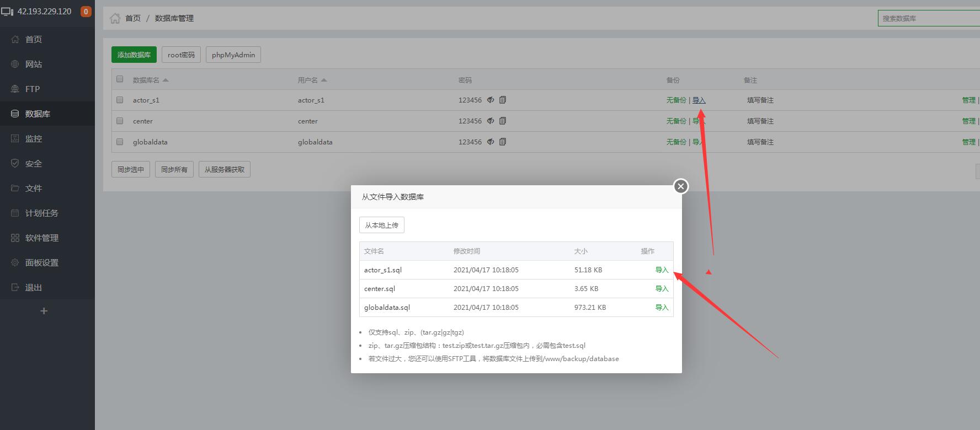Sort by username column arrow
This screenshot has width=980, height=430.
[x=324, y=80]
